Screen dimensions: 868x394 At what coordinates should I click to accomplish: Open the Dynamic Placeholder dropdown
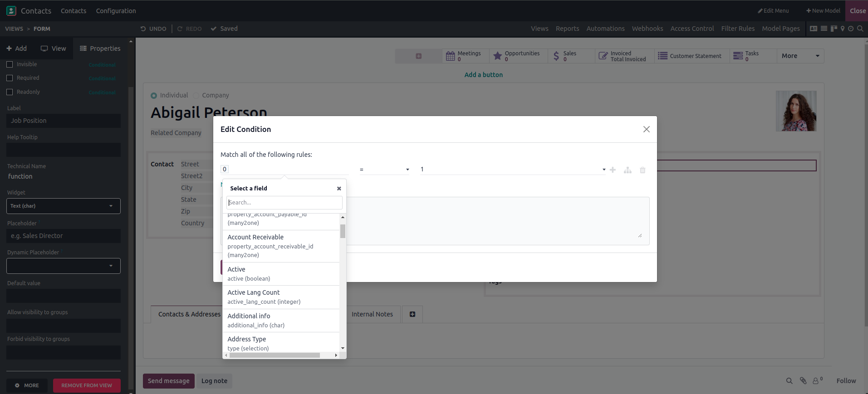tap(64, 266)
